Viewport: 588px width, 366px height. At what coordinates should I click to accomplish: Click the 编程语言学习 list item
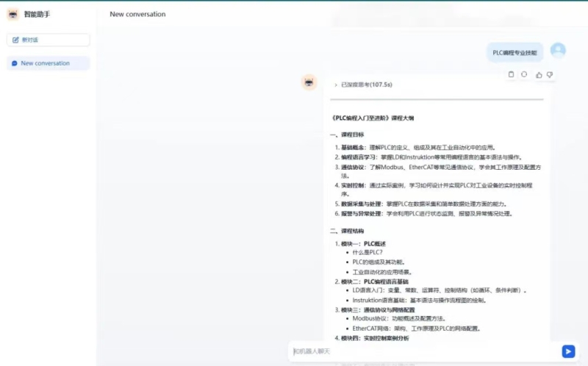pos(429,157)
